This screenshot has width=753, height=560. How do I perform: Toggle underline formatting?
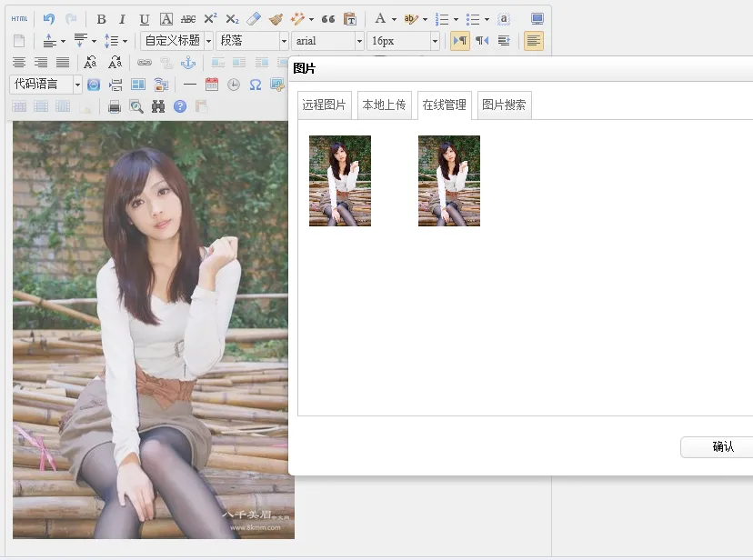click(145, 19)
